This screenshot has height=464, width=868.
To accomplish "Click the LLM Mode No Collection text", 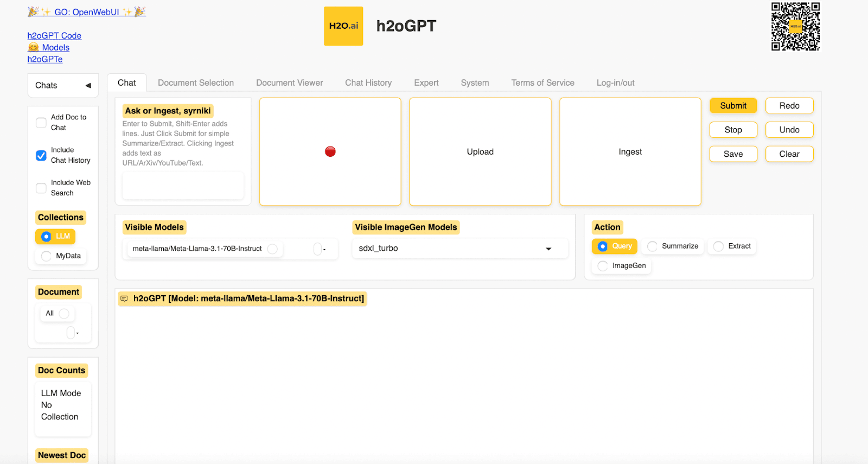I will (61, 405).
